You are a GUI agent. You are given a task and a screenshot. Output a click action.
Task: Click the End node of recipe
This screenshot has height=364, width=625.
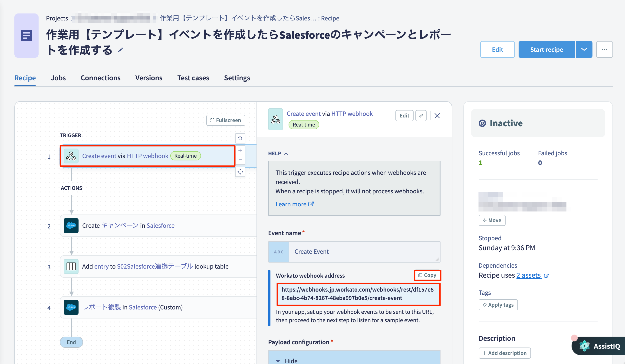pyautogui.click(x=71, y=342)
